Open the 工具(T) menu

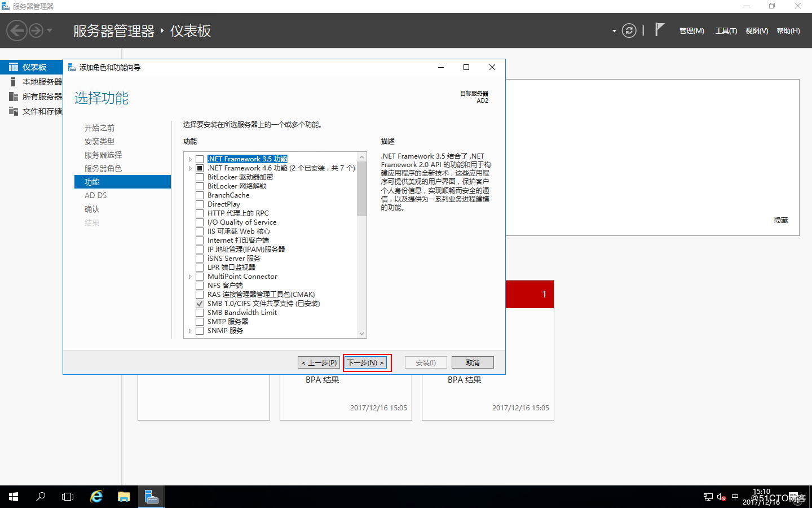click(x=726, y=31)
